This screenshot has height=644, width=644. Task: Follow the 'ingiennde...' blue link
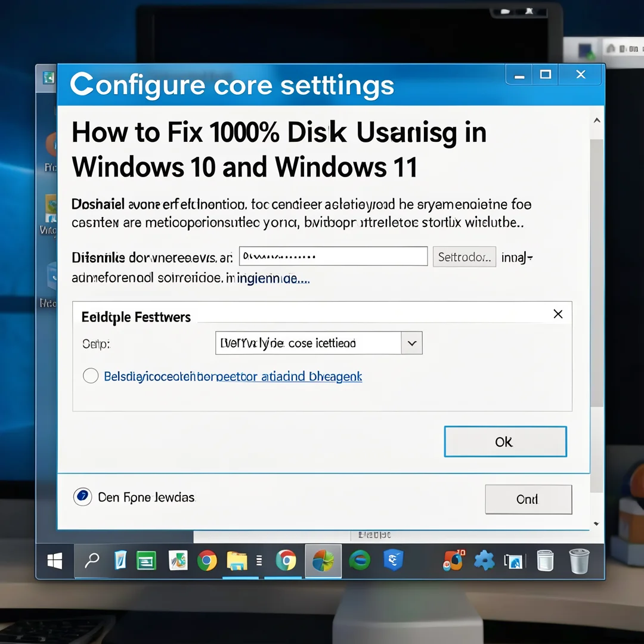pyautogui.click(x=274, y=278)
